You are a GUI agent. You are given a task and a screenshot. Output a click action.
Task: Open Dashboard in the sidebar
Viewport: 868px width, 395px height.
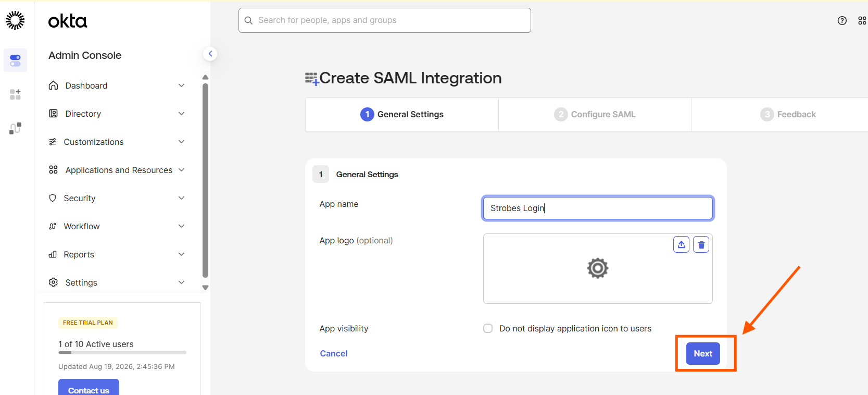pyautogui.click(x=86, y=85)
